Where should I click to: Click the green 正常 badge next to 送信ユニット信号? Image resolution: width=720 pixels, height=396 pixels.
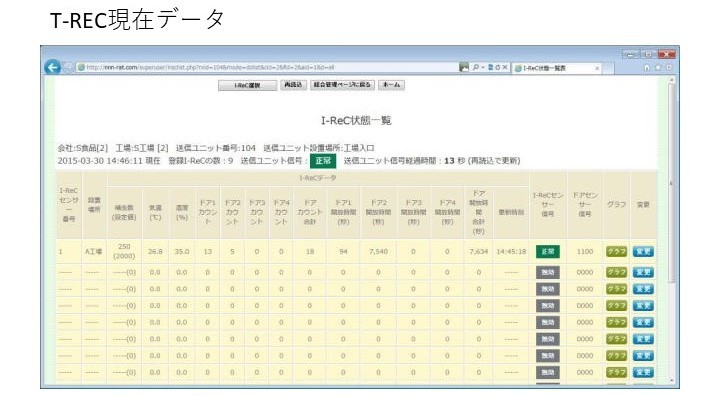323,161
